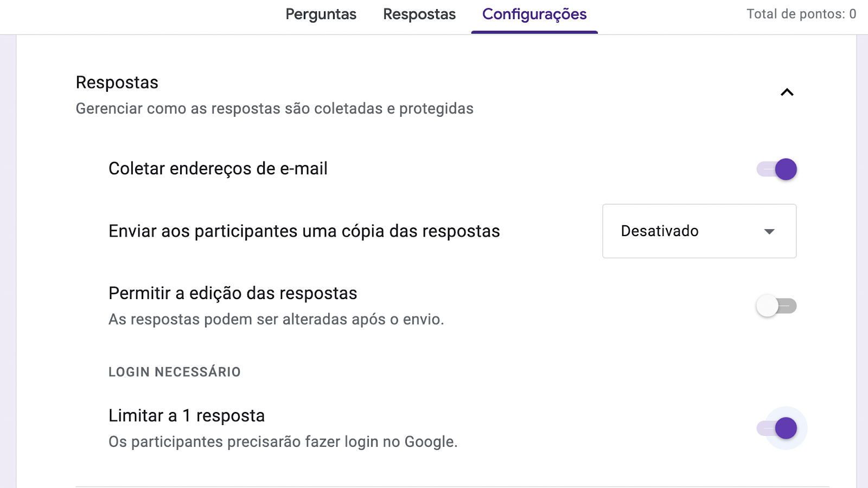Click 'As respostas podem ser alteradas' description
868x488 pixels.
click(276, 319)
